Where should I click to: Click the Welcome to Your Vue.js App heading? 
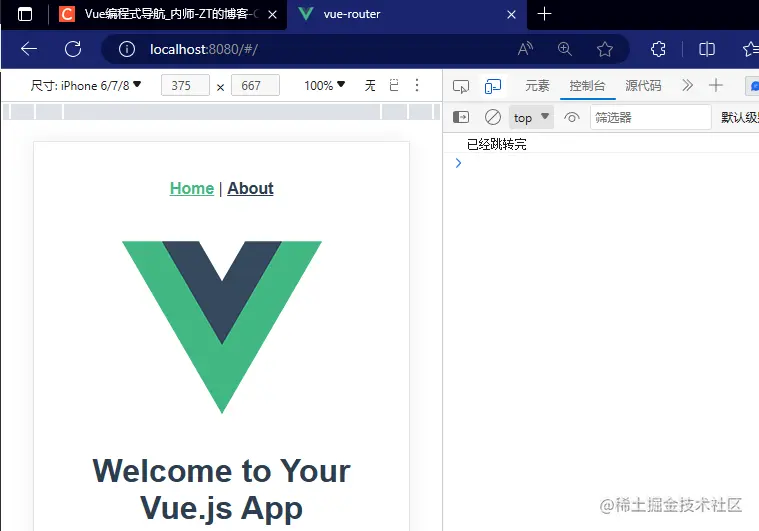pos(222,489)
